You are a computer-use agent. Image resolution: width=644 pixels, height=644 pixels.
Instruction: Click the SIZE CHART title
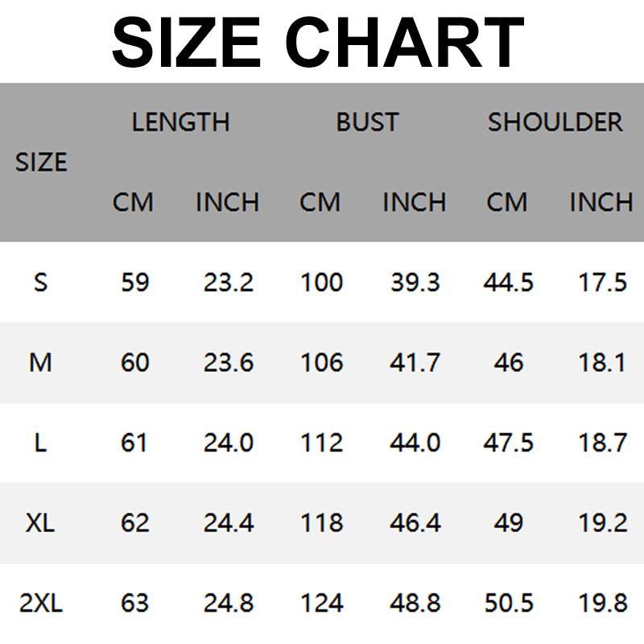[x=318, y=42]
